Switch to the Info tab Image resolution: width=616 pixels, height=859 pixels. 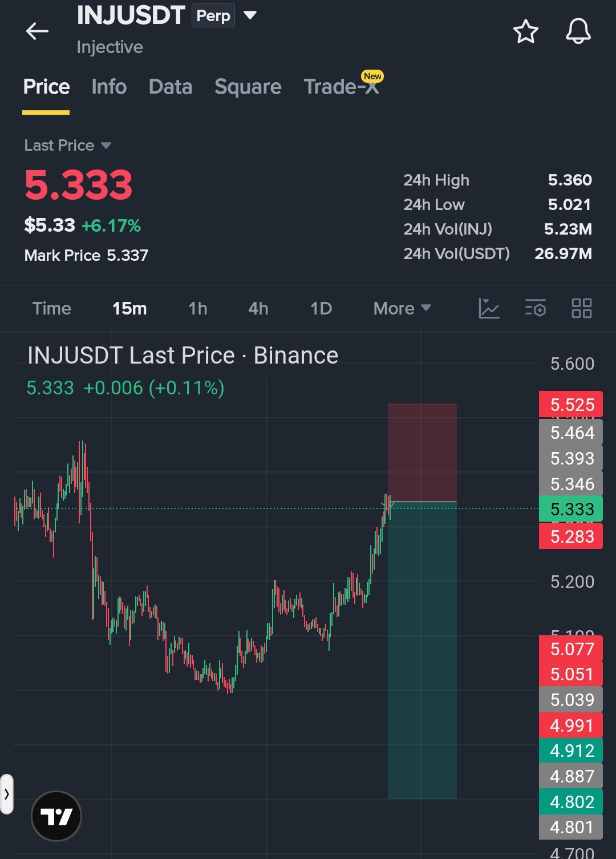(x=109, y=87)
